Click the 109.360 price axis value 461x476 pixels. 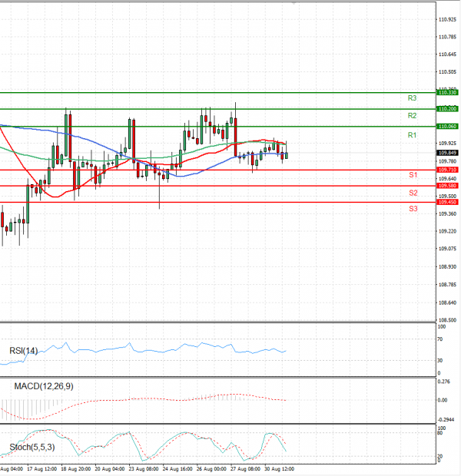[x=447, y=214]
